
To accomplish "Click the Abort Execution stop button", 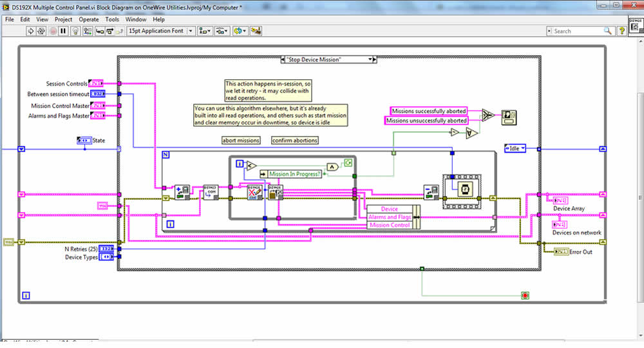I will point(53,31).
